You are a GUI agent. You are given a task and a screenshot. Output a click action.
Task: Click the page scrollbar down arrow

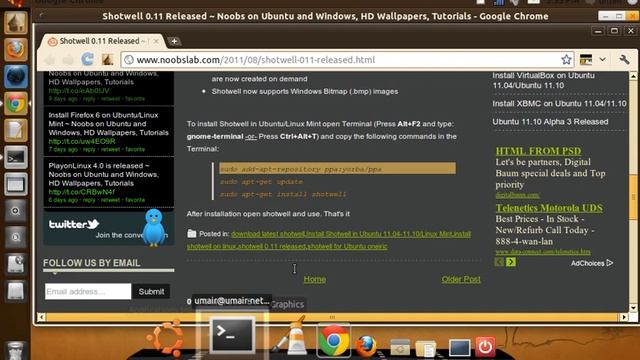(x=633, y=308)
